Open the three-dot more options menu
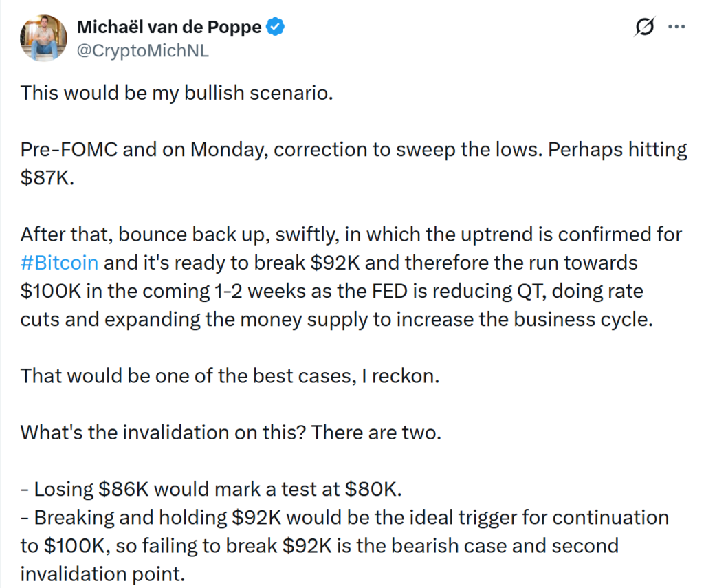704x588 pixels. click(676, 28)
